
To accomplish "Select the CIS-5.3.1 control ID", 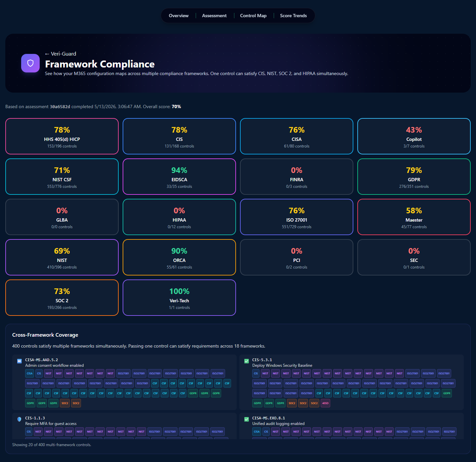I will (x=262, y=360).
